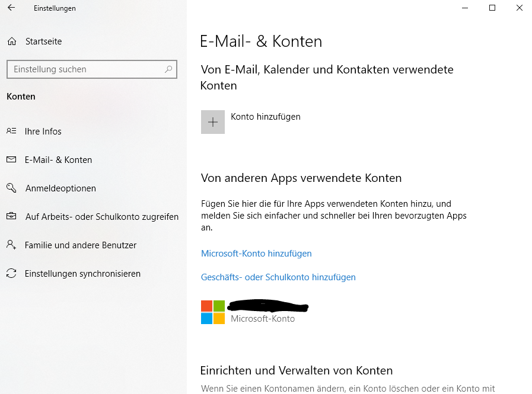Click the Ihre Infos person icon
This screenshot has height=394, width=532.
(x=11, y=132)
